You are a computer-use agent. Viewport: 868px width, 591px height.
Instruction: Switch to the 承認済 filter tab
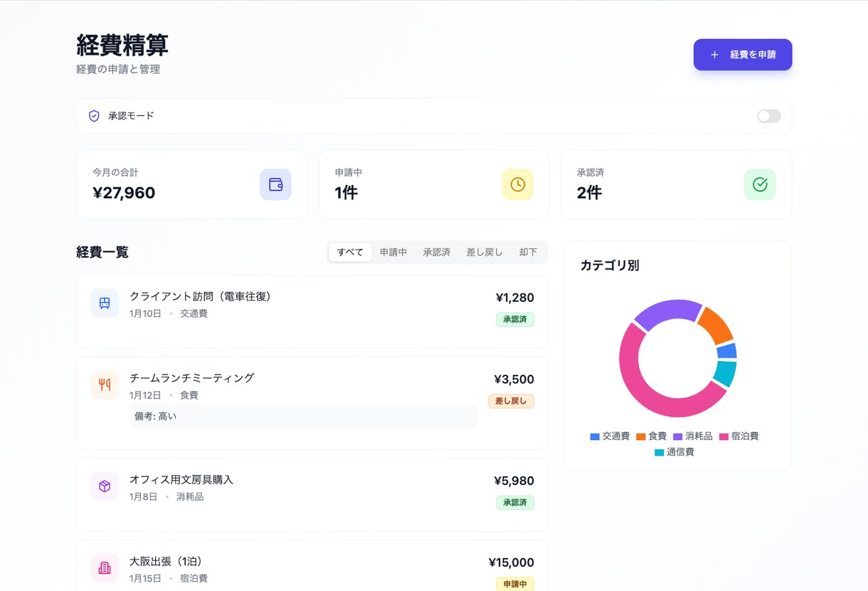pos(436,252)
